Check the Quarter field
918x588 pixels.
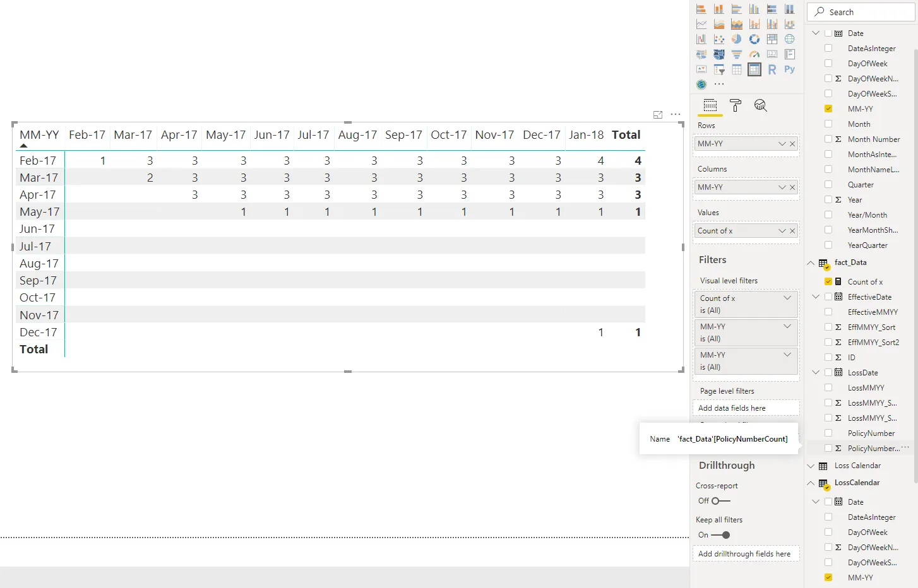(x=828, y=184)
